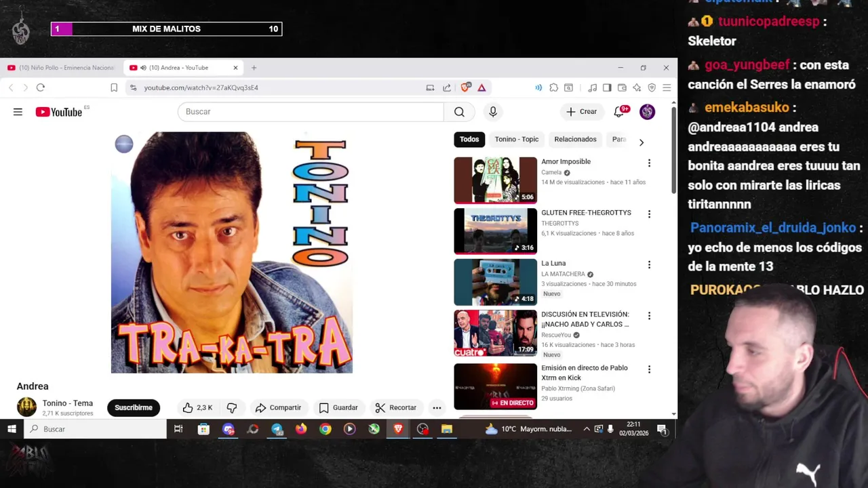Start voice search with the microphone icon
868x488 pixels.
pyautogui.click(x=493, y=112)
